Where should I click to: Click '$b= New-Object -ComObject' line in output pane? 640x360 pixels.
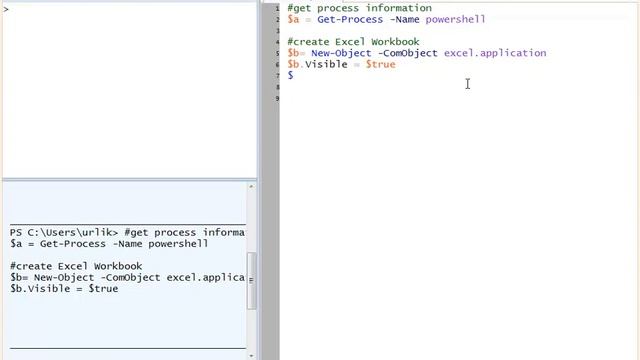coord(127,278)
